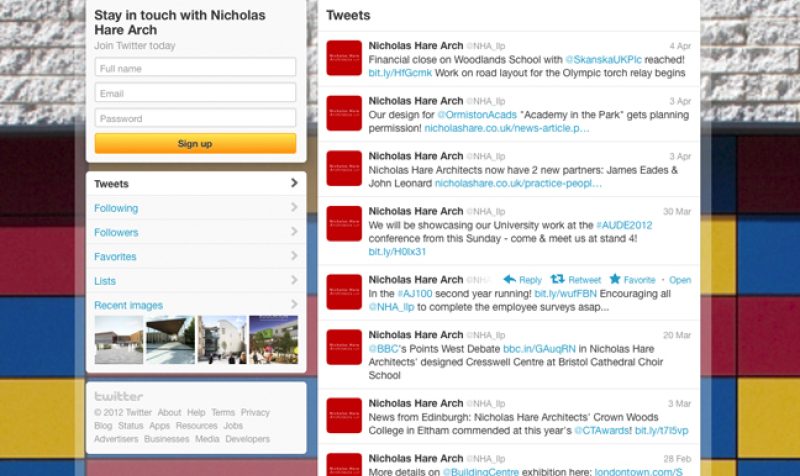Click avatar of the new partners tweet

tap(344, 168)
